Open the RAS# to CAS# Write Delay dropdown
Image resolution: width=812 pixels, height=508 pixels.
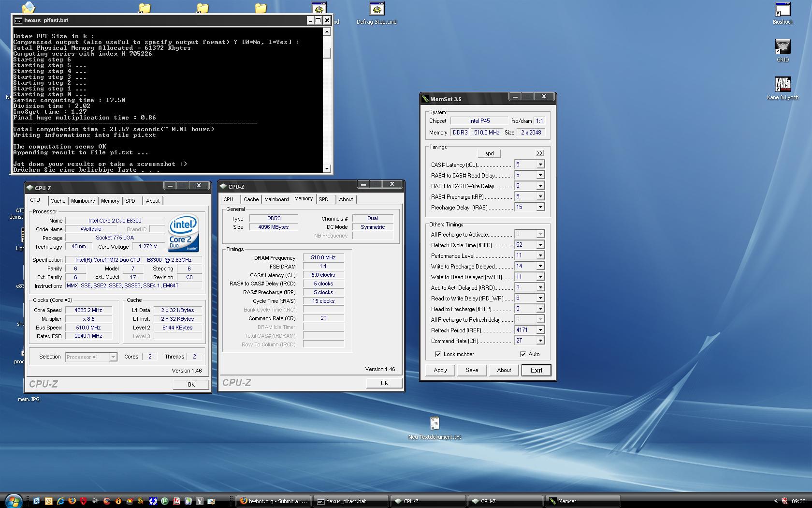pyautogui.click(x=540, y=186)
